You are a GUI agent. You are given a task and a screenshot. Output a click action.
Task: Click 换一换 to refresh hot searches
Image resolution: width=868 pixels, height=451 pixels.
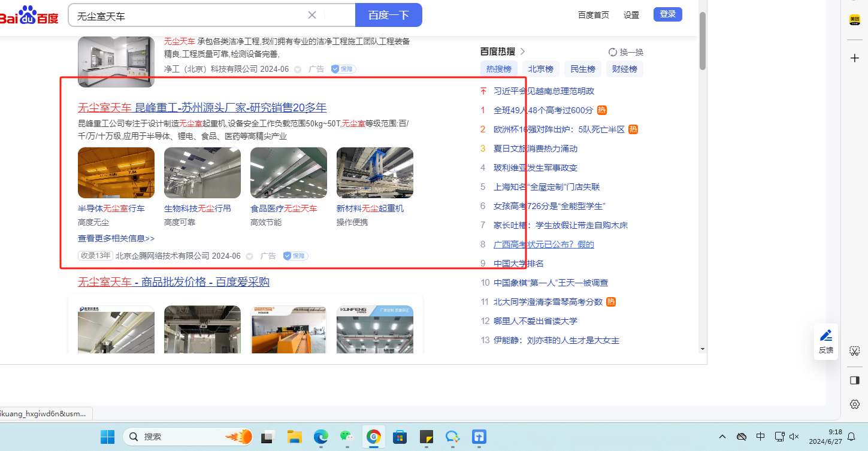point(626,52)
